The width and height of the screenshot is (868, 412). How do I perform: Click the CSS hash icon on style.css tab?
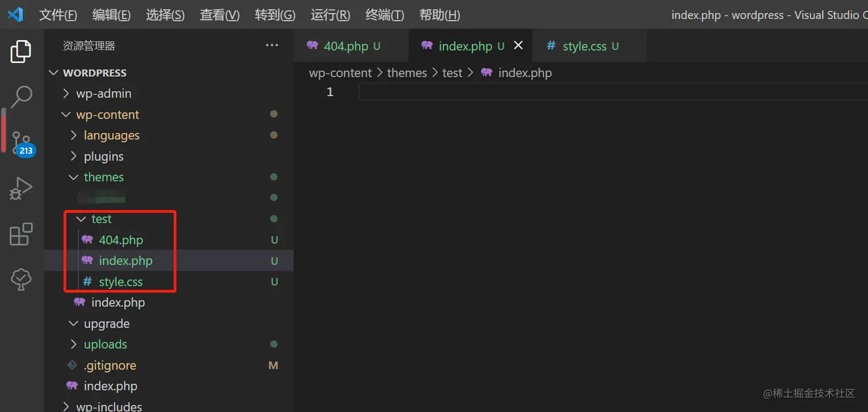pyautogui.click(x=551, y=46)
